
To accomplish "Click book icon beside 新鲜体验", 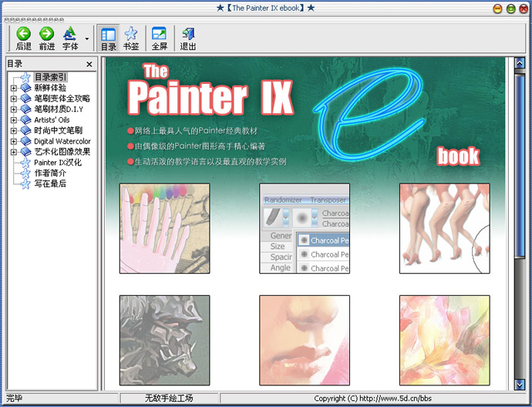I will coord(25,88).
